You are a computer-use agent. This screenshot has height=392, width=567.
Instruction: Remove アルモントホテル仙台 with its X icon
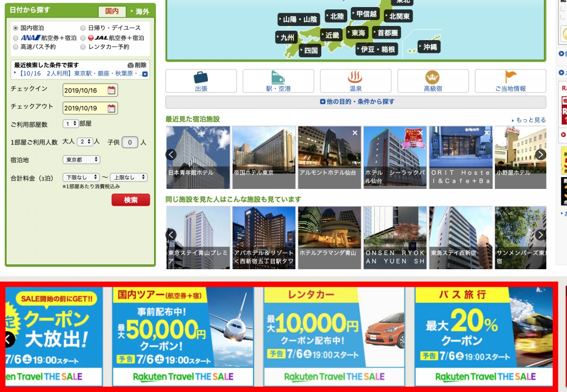pos(355,133)
